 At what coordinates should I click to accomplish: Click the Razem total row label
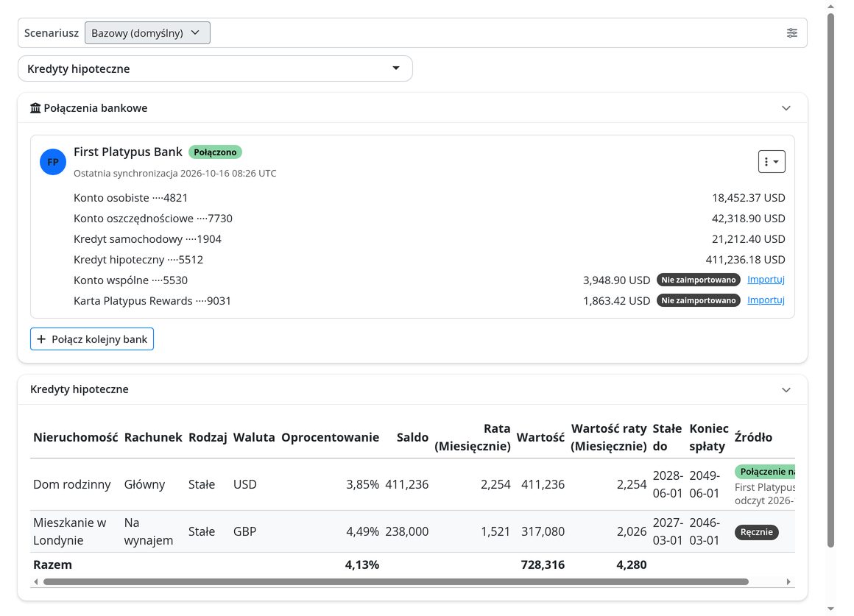tap(52, 564)
